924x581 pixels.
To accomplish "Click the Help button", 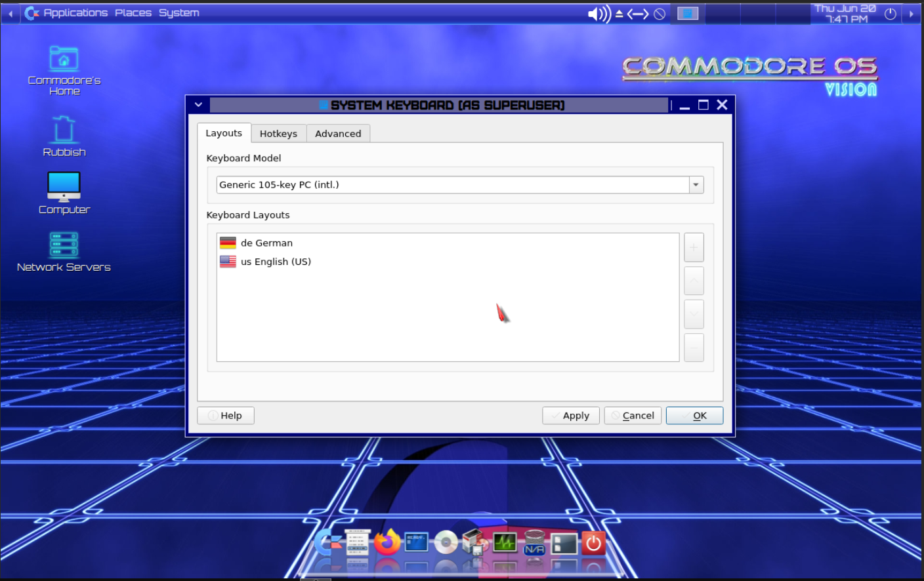I will coord(225,416).
